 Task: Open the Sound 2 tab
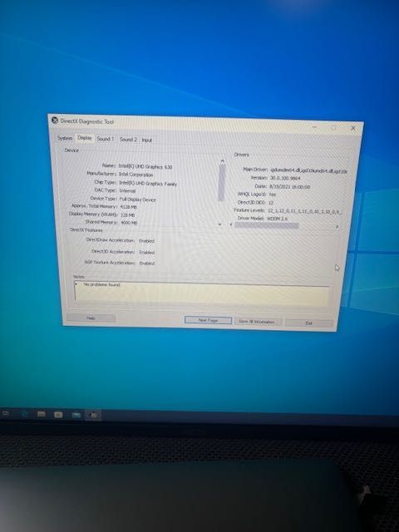[x=128, y=140]
